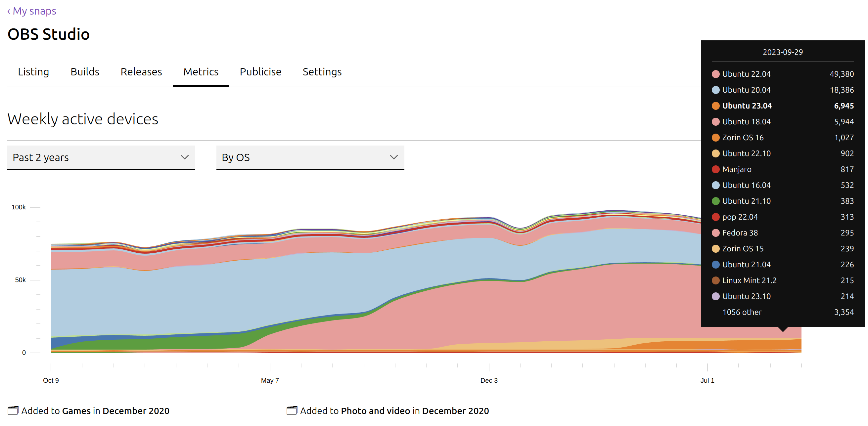The image size is (868, 426).
Task: Click the other total 3,354
Action: pos(844,312)
